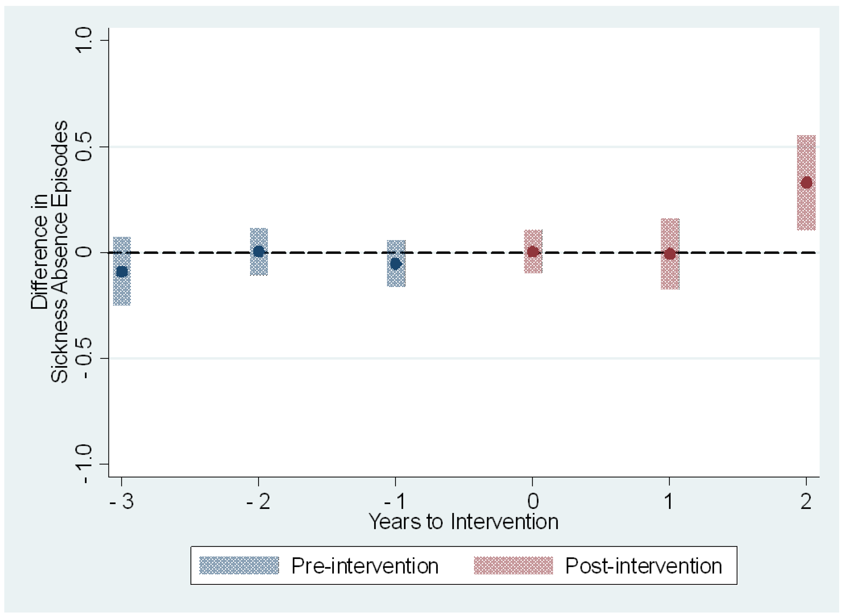Click the red data point at year 2
The height and width of the screenshot is (616, 844).
pyautogui.click(x=806, y=183)
